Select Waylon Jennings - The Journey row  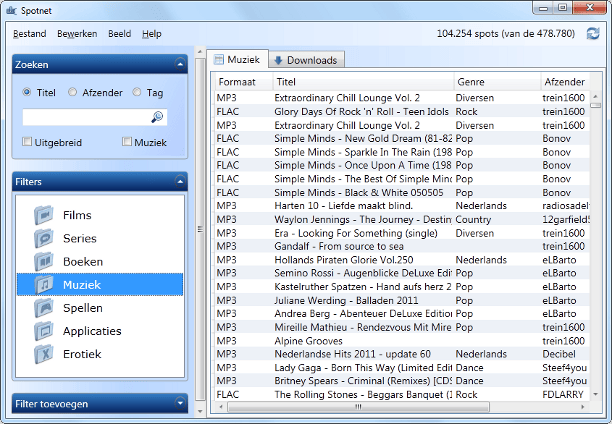(402, 219)
